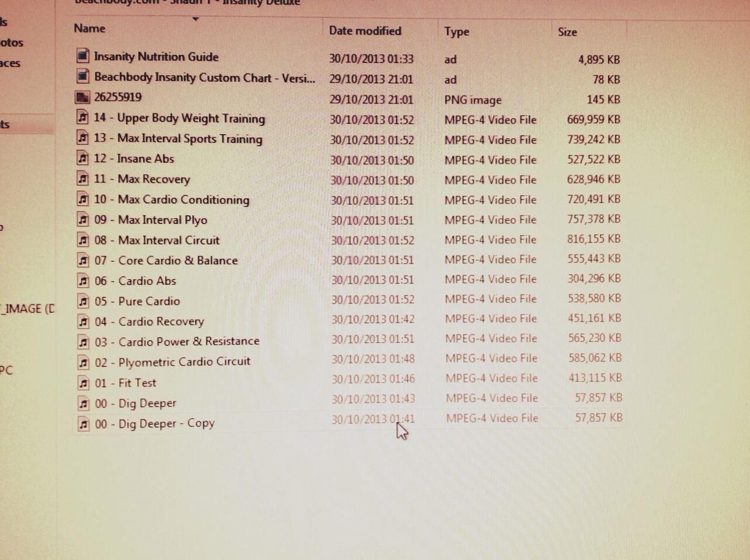The image size is (750, 560).
Task: Select the 00 - Dig Deeper - Copy icon
Action: tap(83, 423)
